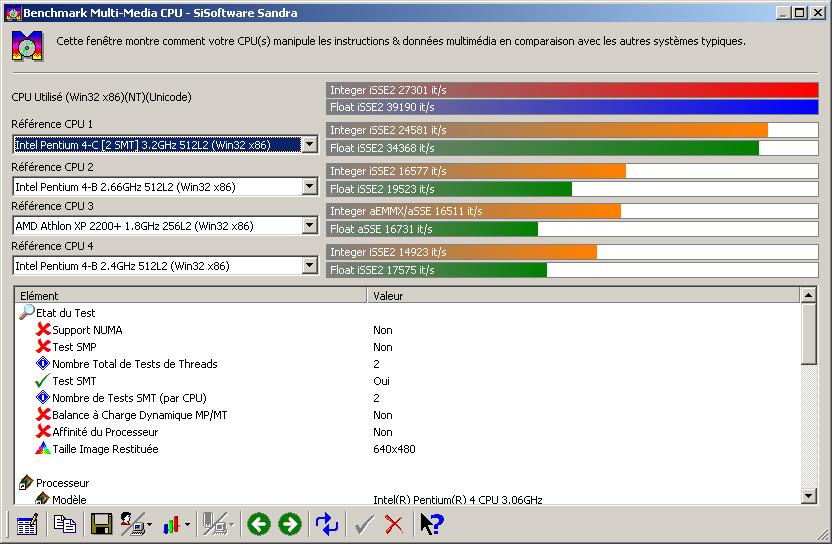Screen dimensions: 832x544
Task: Click the floppy disk save icon
Action: (101, 524)
